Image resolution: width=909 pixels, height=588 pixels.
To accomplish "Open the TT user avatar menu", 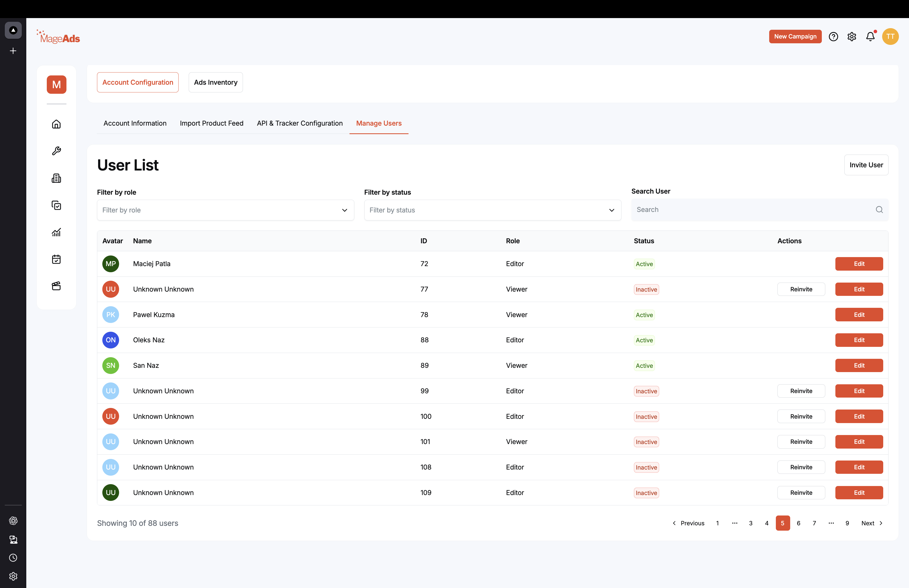I will pyautogui.click(x=890, y=37).
